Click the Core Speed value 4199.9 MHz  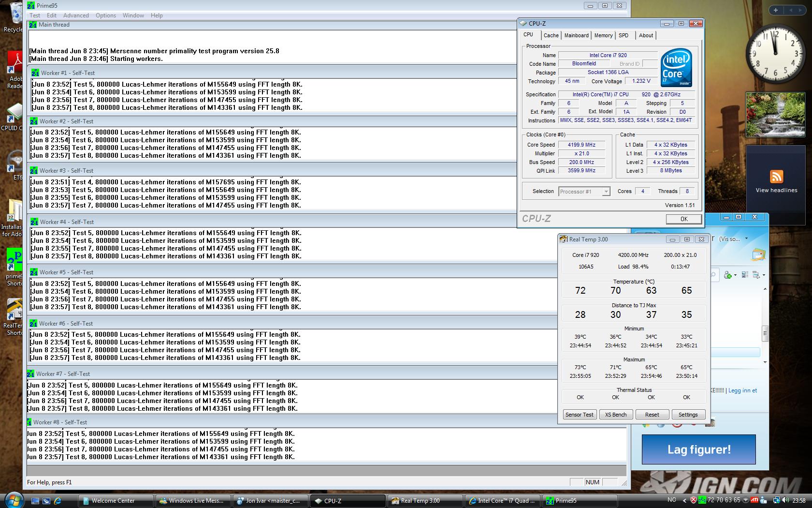click(x=581, y=145)
